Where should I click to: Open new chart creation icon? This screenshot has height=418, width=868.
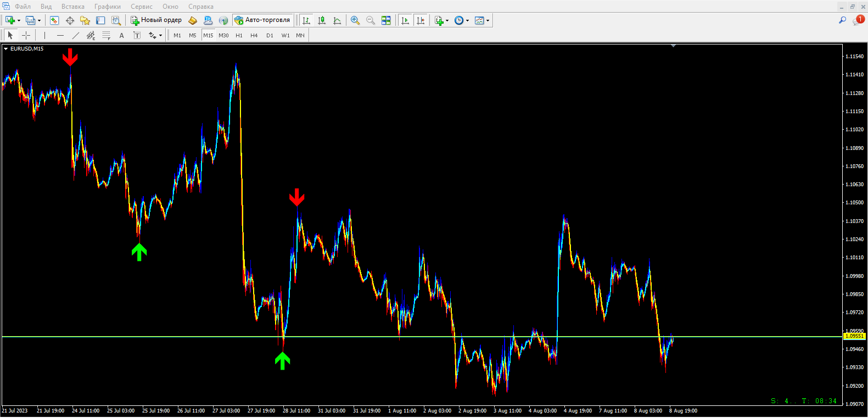10,20
